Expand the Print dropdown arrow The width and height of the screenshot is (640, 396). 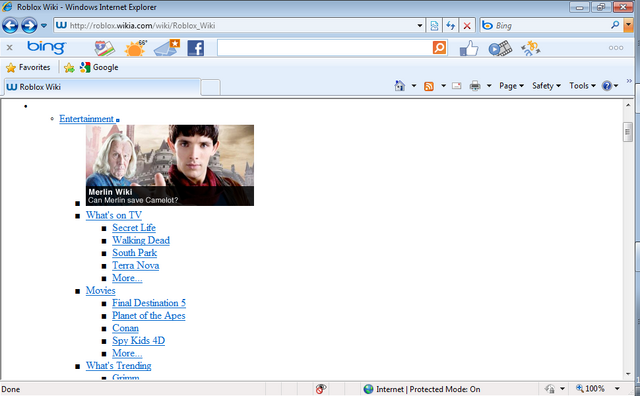(489, 86)
